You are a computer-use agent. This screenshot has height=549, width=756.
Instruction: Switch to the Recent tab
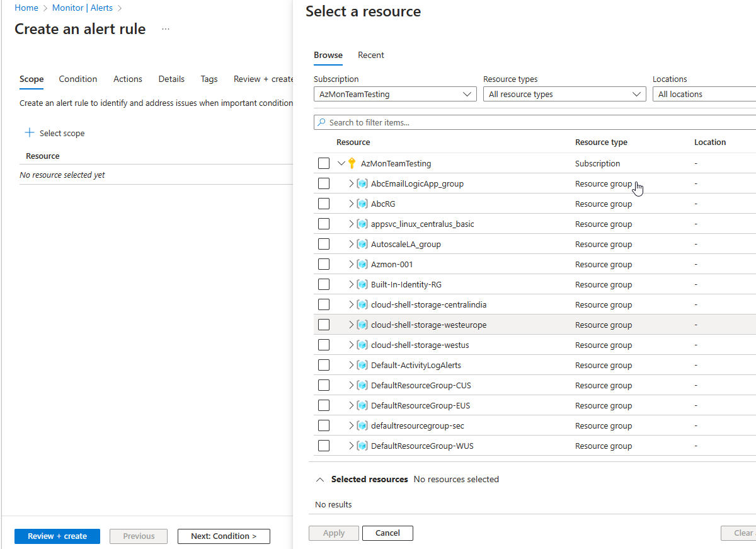(x=371, y=55)
